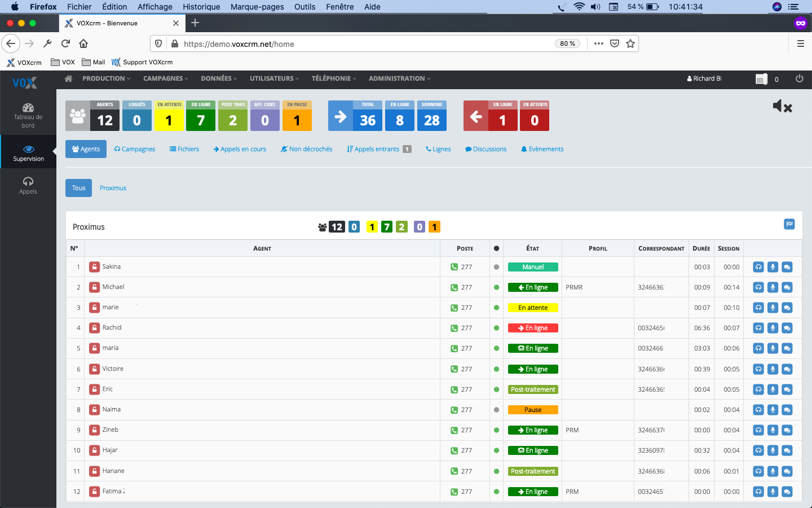Viewport: 812px width, 508px height.
Task: Click the power logout icon
Action: tap(799, 78)
